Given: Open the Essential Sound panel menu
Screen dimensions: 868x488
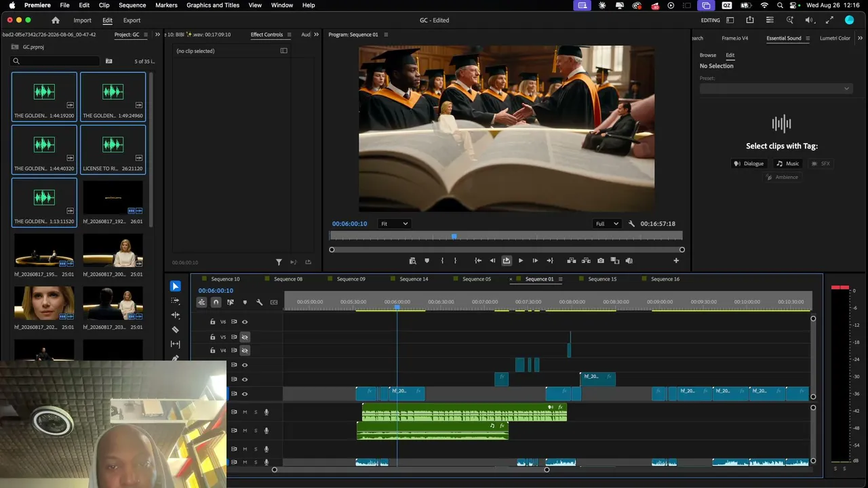Looking at the screenshot, I should 808,38.
